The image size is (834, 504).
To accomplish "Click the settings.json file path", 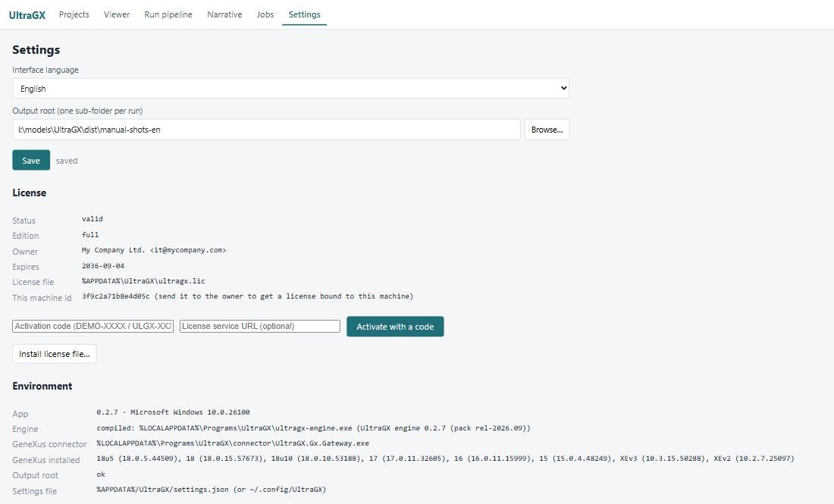I will pos(212,489).
